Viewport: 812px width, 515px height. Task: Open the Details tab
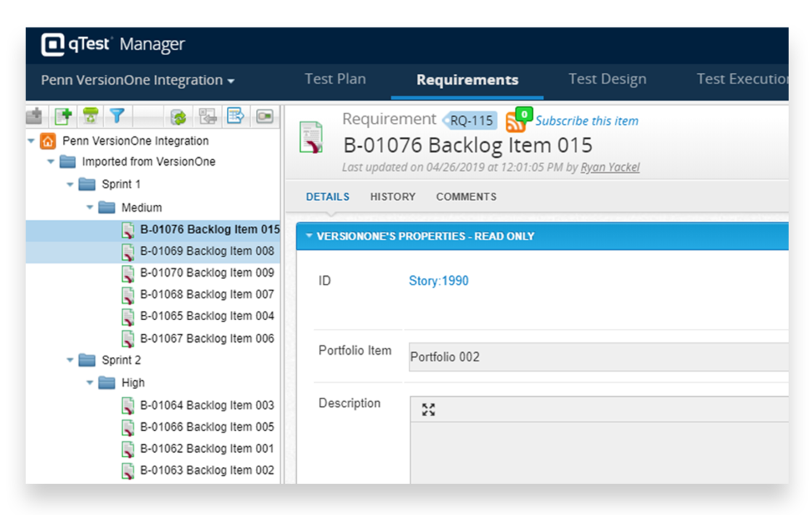pos(327,197)
